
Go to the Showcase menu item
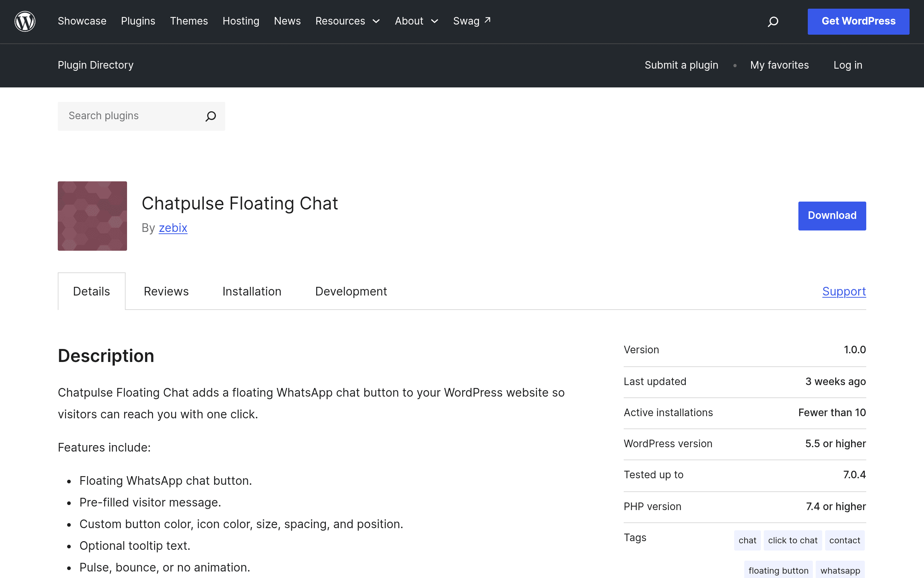[x=82, y=21]
